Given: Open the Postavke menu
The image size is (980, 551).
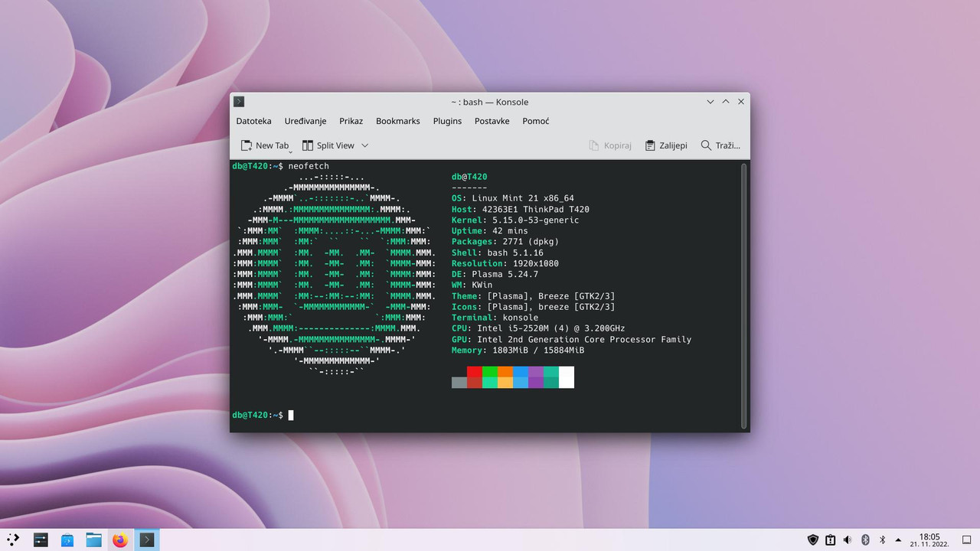Looking at the screenshot, I should point(492,121).
